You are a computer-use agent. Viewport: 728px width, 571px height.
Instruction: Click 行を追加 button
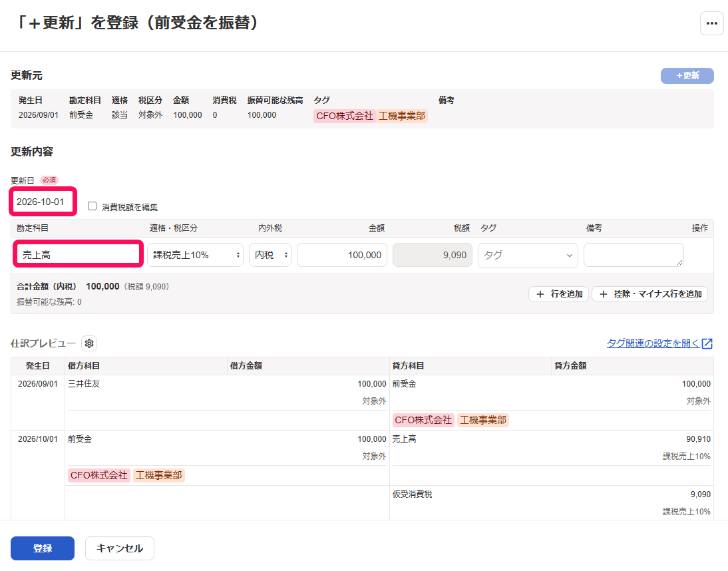(558, 294)
